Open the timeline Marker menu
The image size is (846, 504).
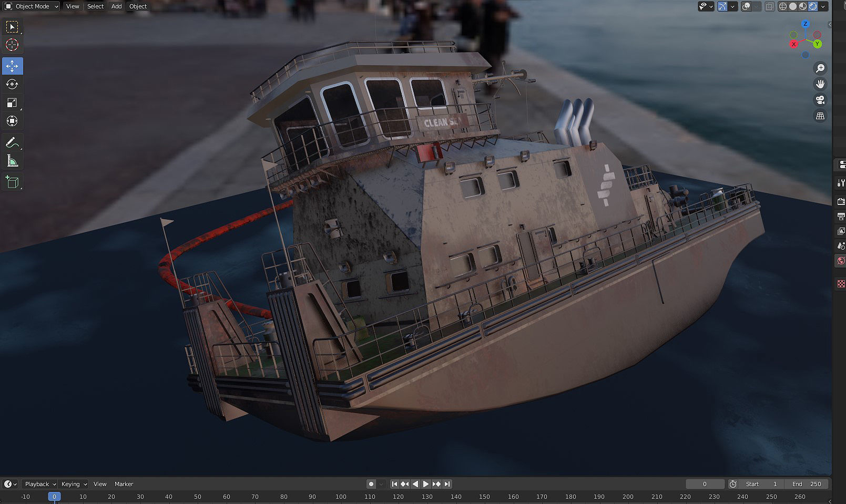[124, 484]
